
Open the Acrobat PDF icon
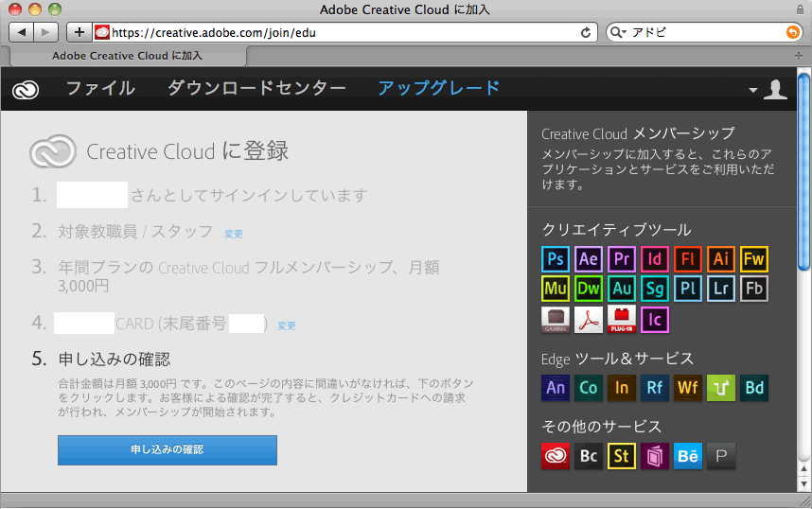(x=589, y=320)
